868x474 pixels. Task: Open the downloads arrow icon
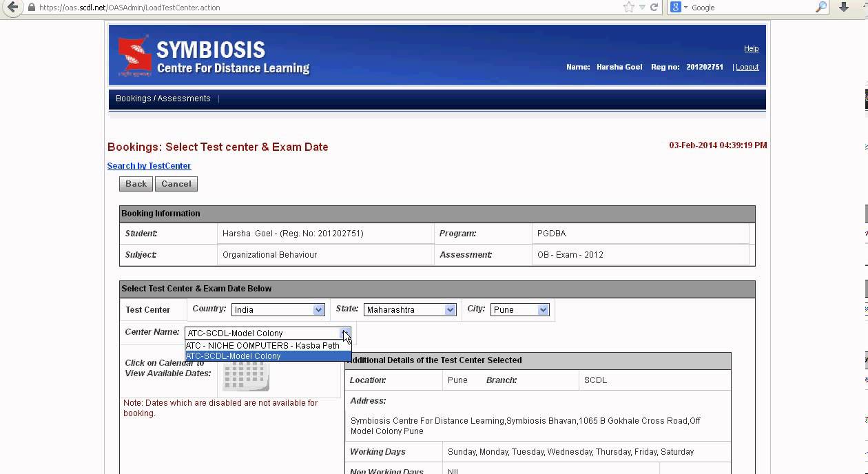(844, 7)
